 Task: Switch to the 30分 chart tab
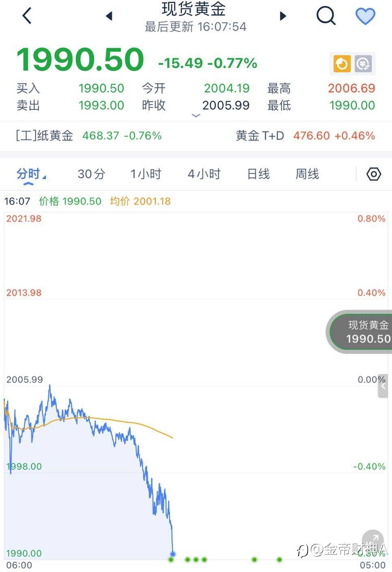tap(91, 174)
